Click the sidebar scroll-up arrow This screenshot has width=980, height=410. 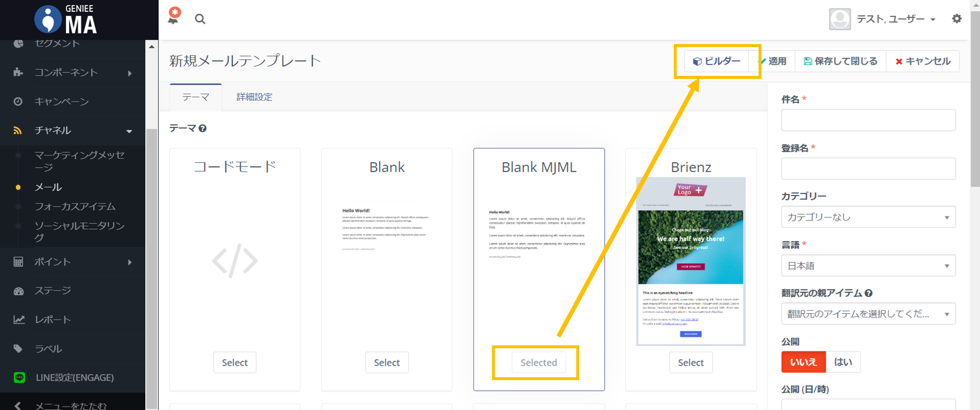tap(151, 47)
